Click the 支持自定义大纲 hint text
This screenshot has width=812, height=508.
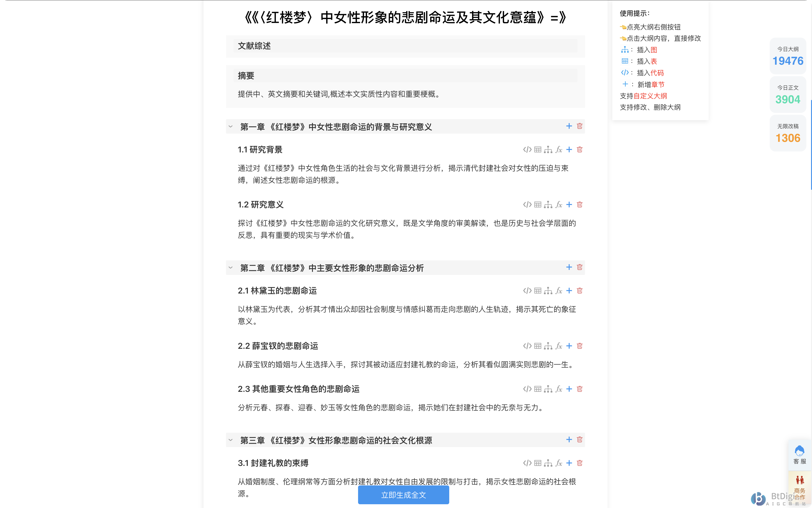pyautogui.click(x=643, y=96)
